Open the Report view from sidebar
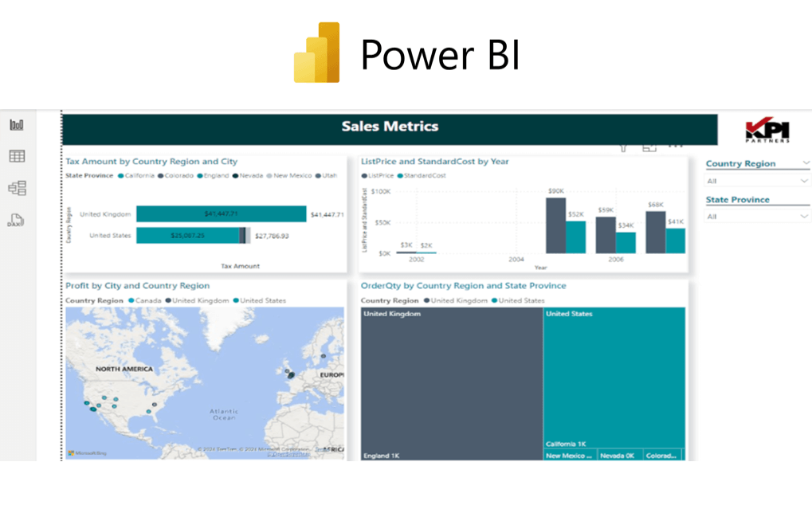The image size is (812, 505). click(x=17, y=125)
